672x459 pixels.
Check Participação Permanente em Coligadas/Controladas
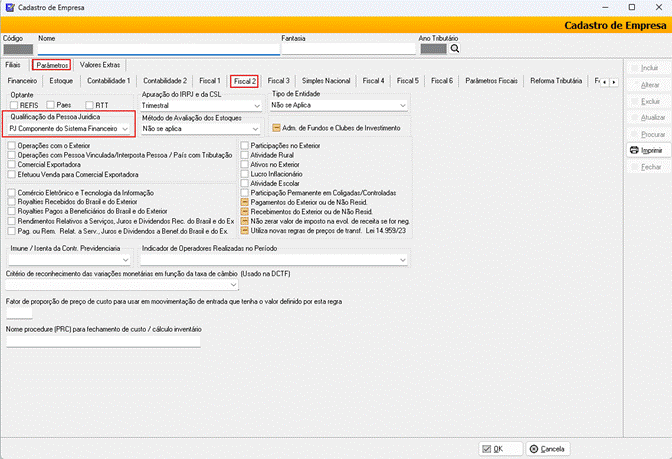[x=244, y=193]
